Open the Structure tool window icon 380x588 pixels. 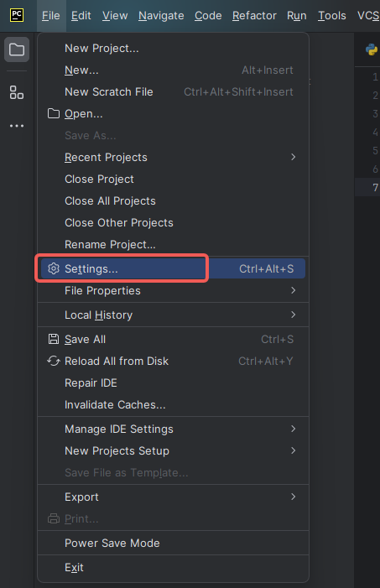point(17,92)
